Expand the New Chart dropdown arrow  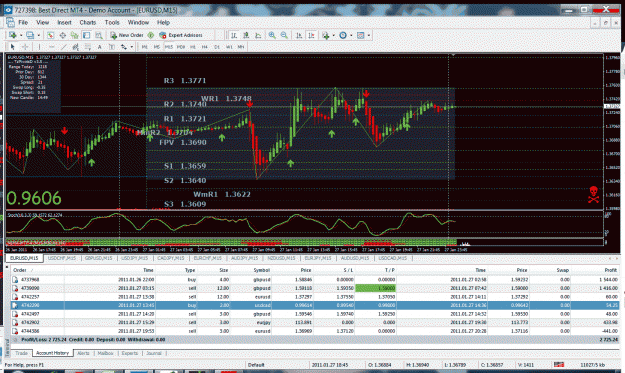click(x=21, y=35)
